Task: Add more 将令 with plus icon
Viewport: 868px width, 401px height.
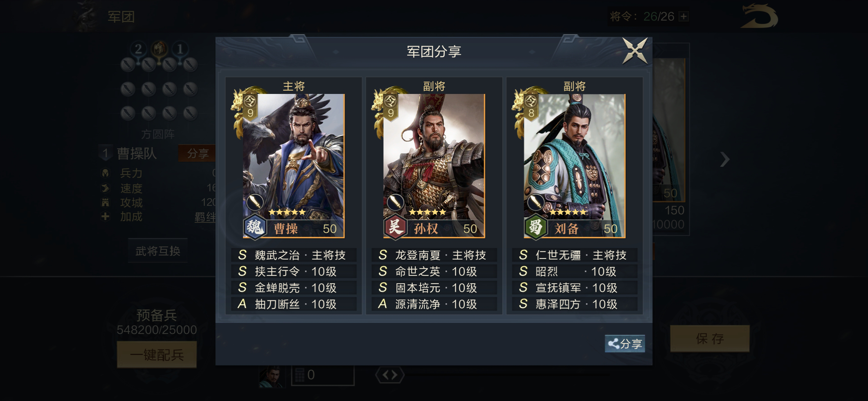Action: click(x=684, y=16)
